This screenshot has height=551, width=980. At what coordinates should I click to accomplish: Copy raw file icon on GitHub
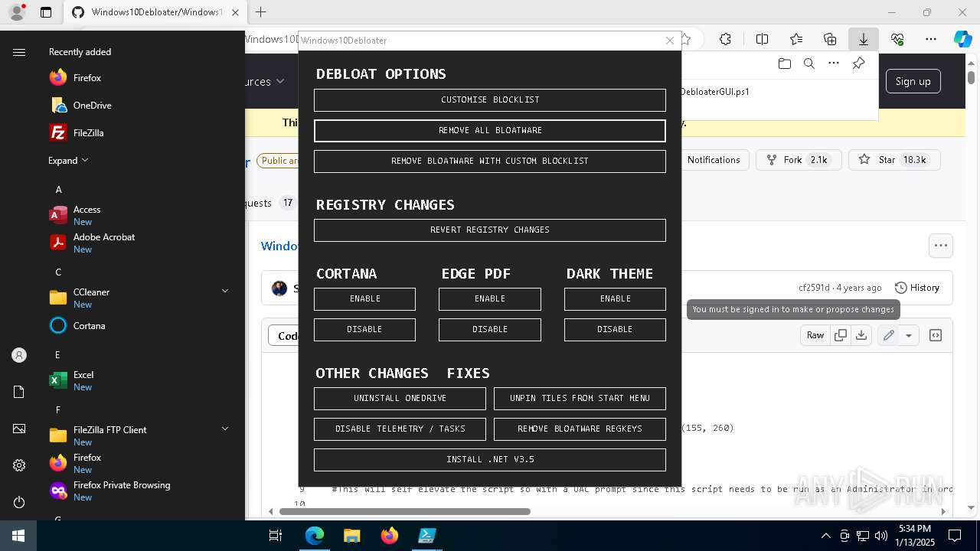pos(841,335)
